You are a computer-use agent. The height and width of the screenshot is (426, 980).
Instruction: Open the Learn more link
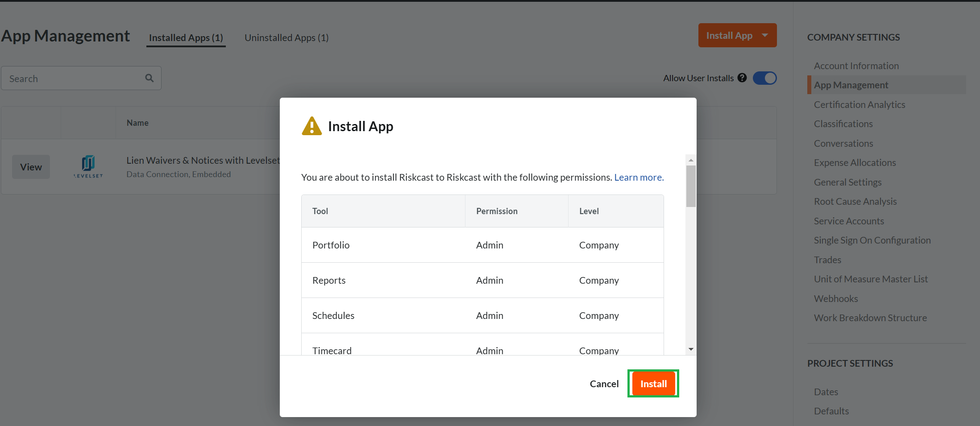pyautogui.click(x=639, y=178)
